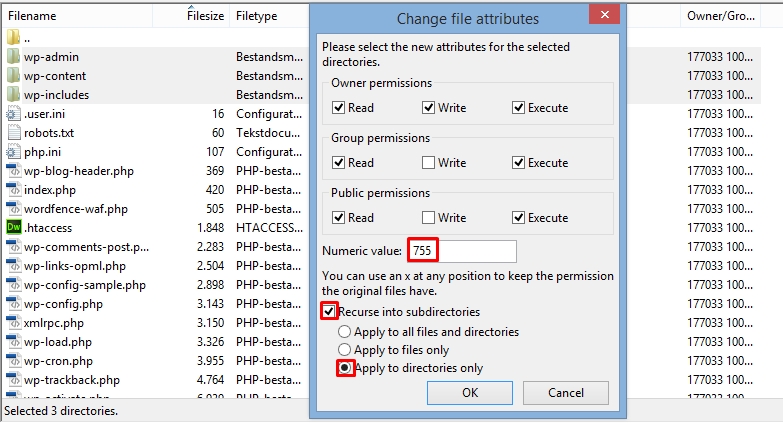783x423 pixels.
Task: Click the wp-content folder icon
Action: pos(13,75)
